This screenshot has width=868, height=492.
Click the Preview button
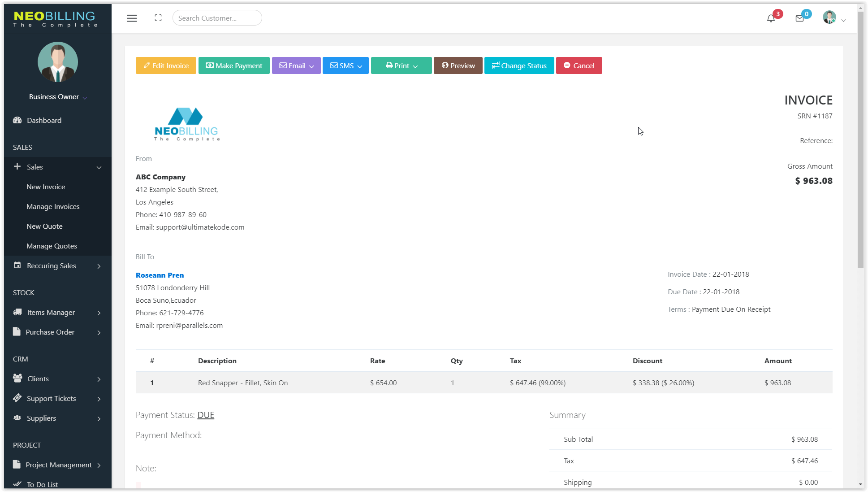458,65
